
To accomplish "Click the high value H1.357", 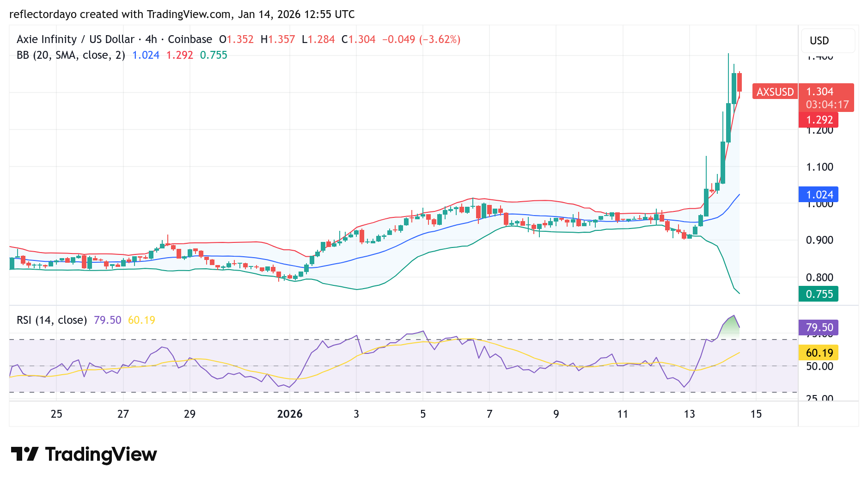I will point(278,39).
